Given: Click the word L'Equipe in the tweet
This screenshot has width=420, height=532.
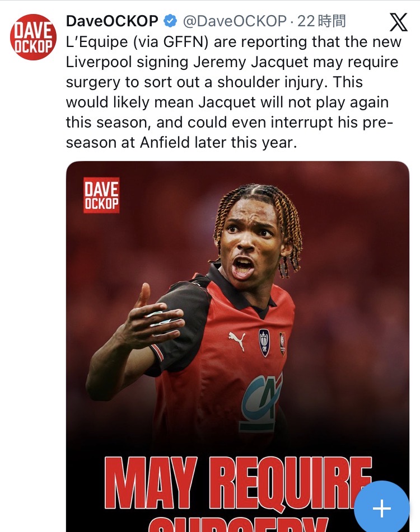Looking at the screenshot, I should (97, 42).
